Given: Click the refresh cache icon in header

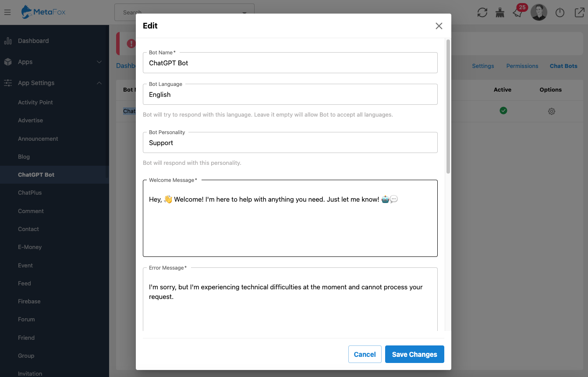Looking at the screenshot, I should [x=482, y=13].
